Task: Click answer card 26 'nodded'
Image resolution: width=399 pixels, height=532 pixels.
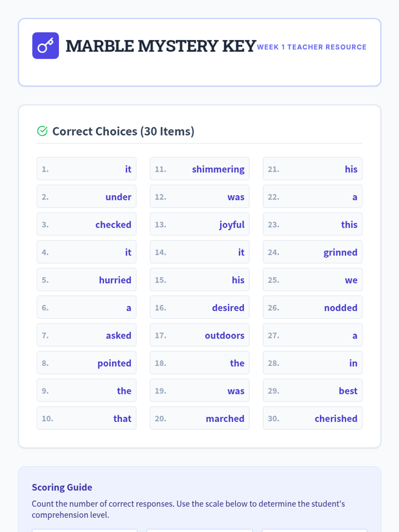Action: pyautogui.click(x=313, y=307)
